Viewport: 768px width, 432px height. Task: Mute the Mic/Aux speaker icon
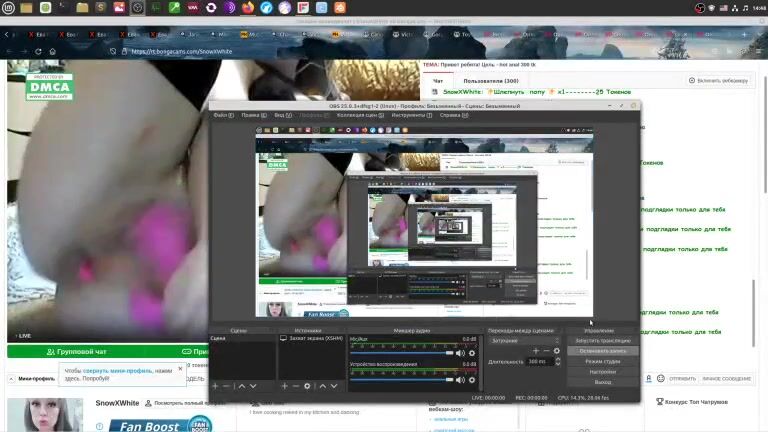(x=460, y=353)
